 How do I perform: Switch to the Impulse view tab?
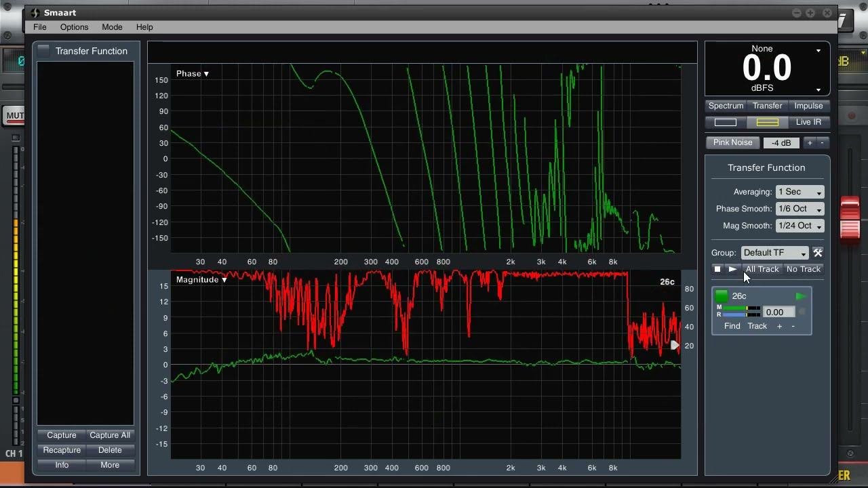[x=808, y=106]
